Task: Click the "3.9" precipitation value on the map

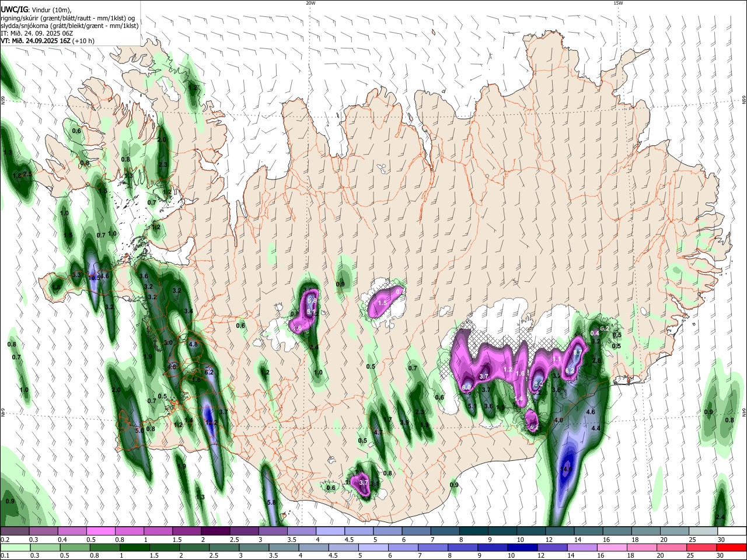Action: pyautogui.click(x=404, y=422)
